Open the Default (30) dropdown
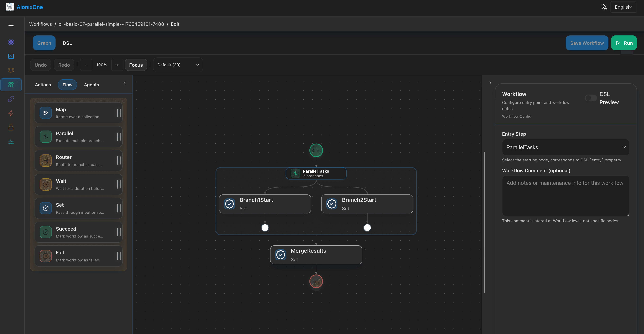The width and height of the screenshot is (644, 334). [x=178, y=65]
